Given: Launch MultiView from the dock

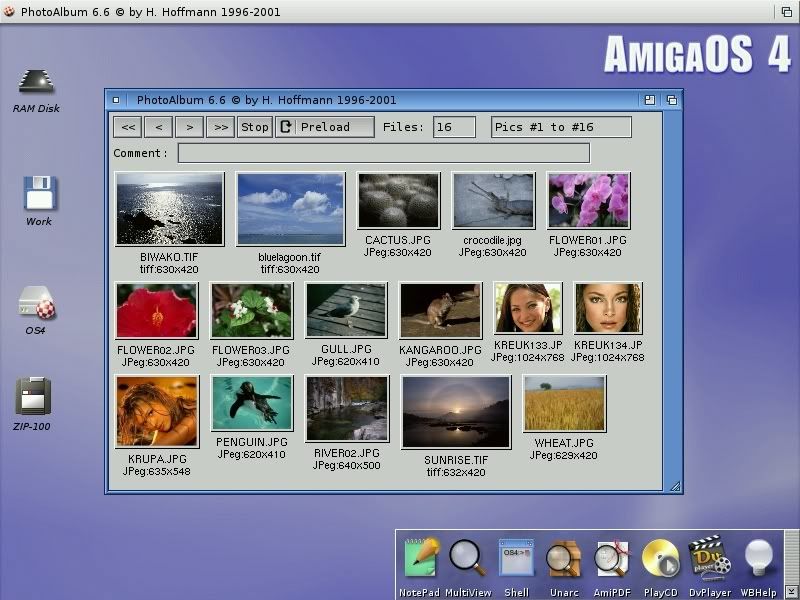Looking at the screenshot, I should (x=467, y=559).
